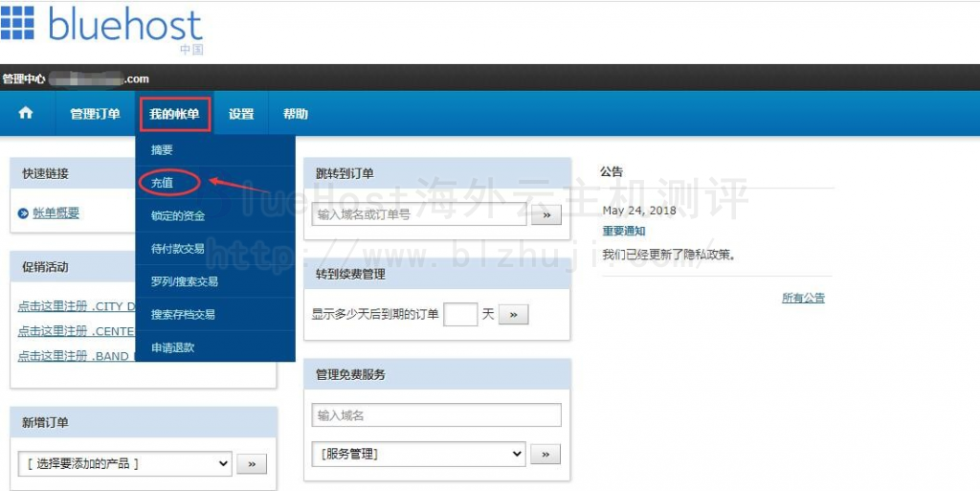The width and height of the screenshot is (980, 491).
Task: Click the arrow bullet beside 帐单概要
Action: coord(23,213)
